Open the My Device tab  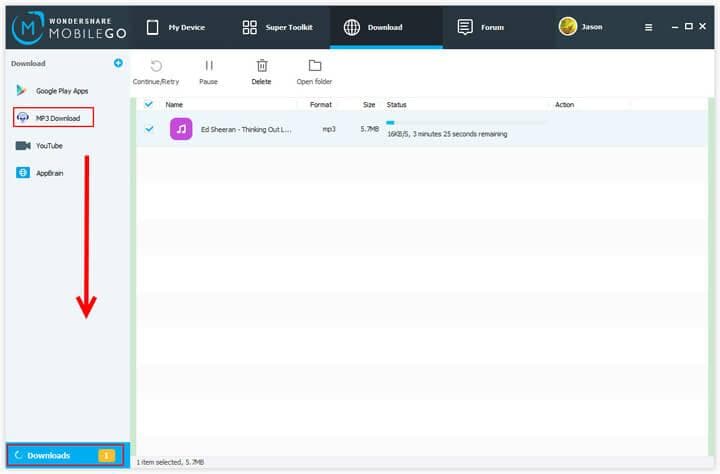click(175, 28)
